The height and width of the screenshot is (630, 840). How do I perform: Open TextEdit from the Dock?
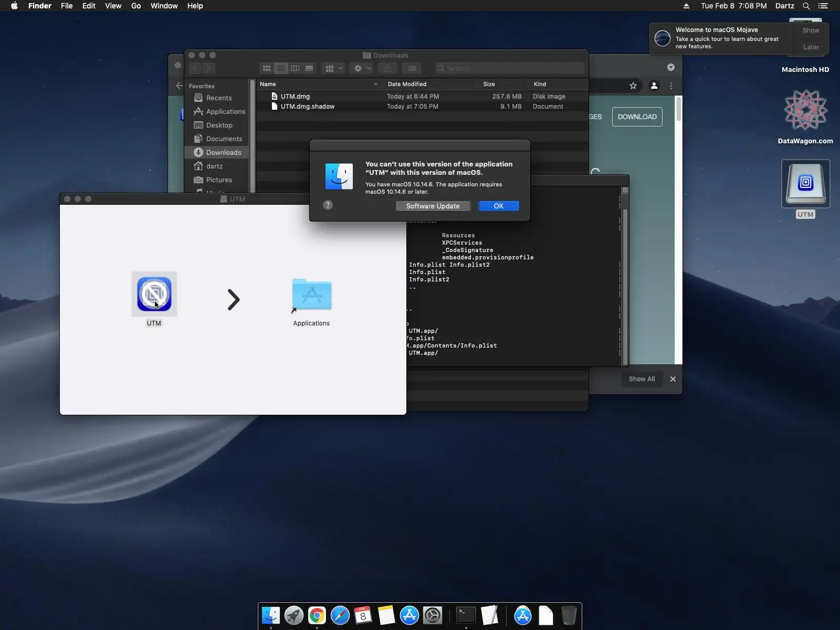click(489, 615)
